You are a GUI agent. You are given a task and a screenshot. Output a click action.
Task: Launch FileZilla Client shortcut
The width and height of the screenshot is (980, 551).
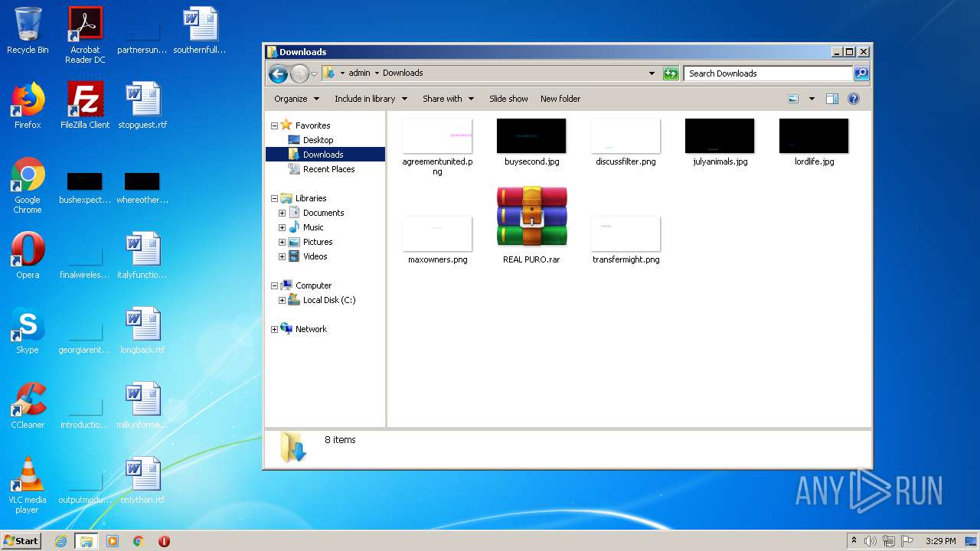click(x=85, y=106)
